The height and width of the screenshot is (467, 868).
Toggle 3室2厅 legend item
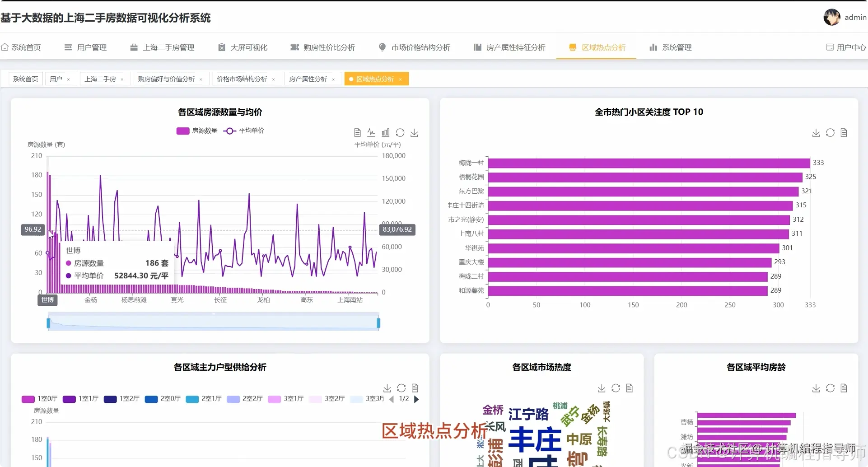click(x=327, y=399)
